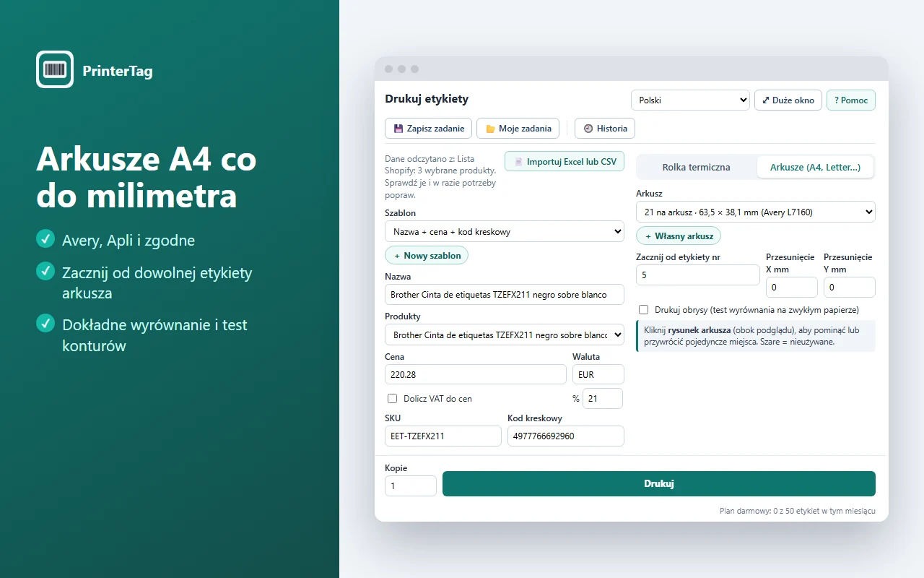
Task: Click the green Drukuj print button
Action: click(659, 483)
